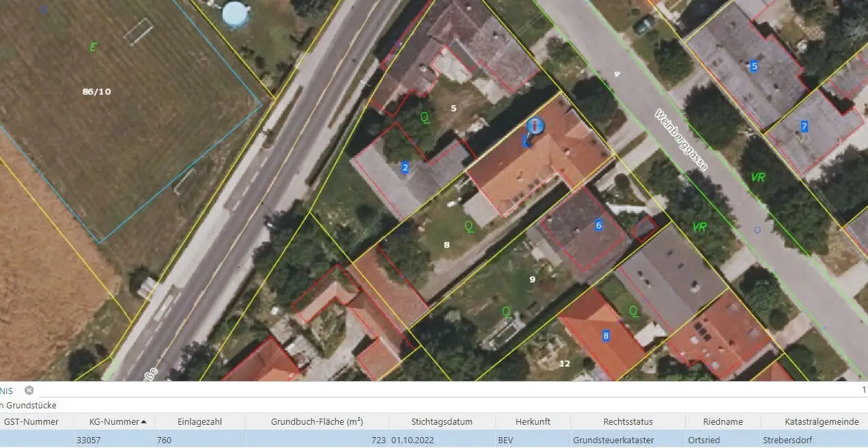This screenshot has width=868, height=448.
Task: Close the results panel with the X icon
Action: click(29, 391)
